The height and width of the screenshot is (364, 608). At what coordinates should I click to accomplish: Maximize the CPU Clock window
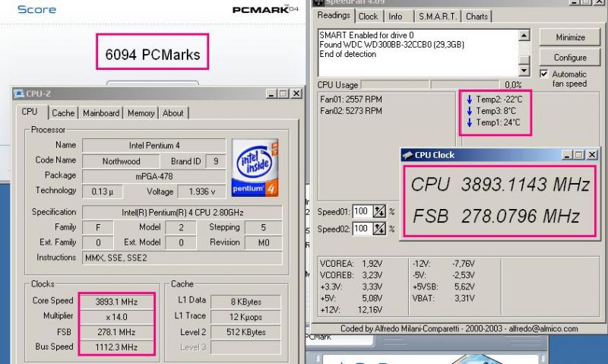click(x=579, y=155)
